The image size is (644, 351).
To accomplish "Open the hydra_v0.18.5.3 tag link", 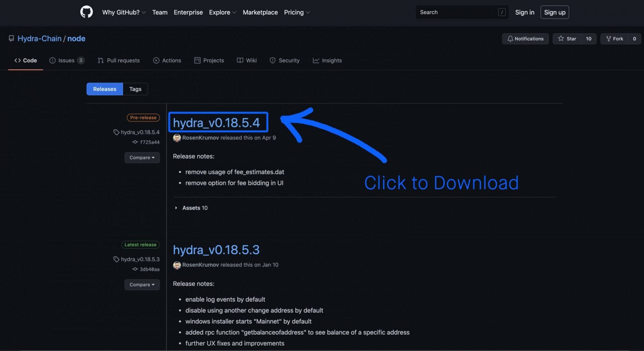I will [x=140, y=259].
